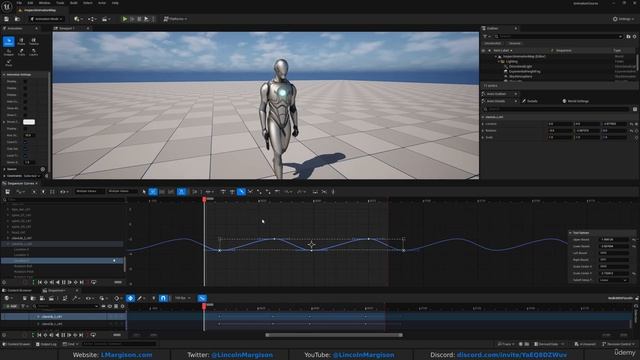Open Content Drawer from the status bar
The image size is (640, 360).
[17, 344]
